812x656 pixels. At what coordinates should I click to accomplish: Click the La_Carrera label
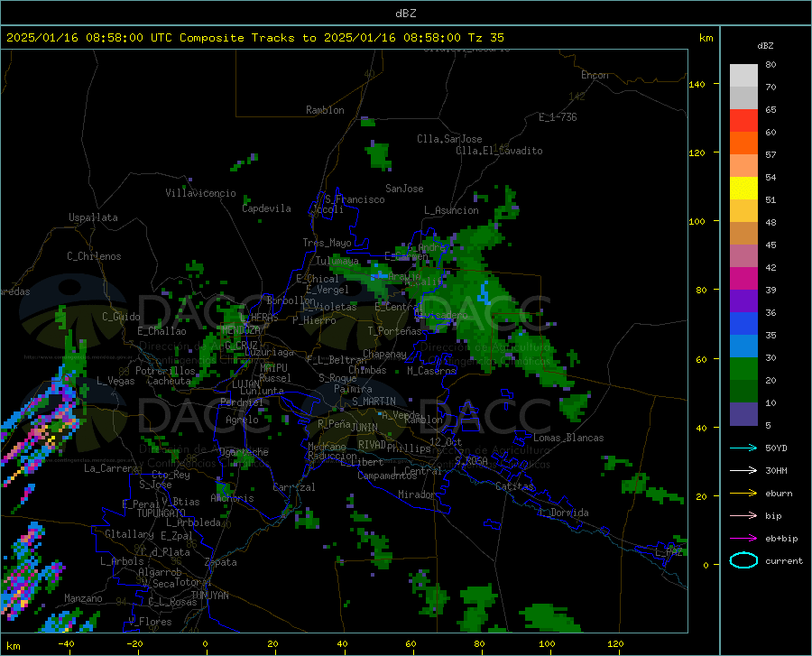click(111, 468)
